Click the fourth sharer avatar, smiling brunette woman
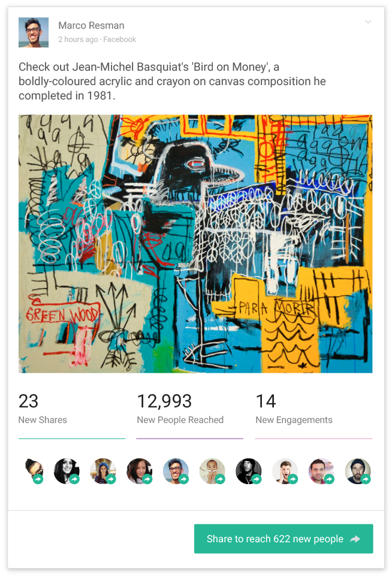The image size is (392, 577). click(140, 471)
